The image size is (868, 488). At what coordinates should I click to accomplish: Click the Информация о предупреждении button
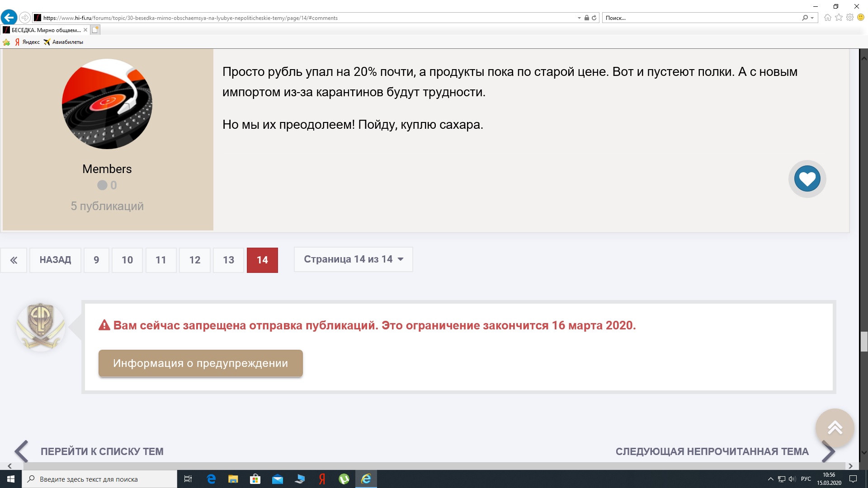point(200,363)
